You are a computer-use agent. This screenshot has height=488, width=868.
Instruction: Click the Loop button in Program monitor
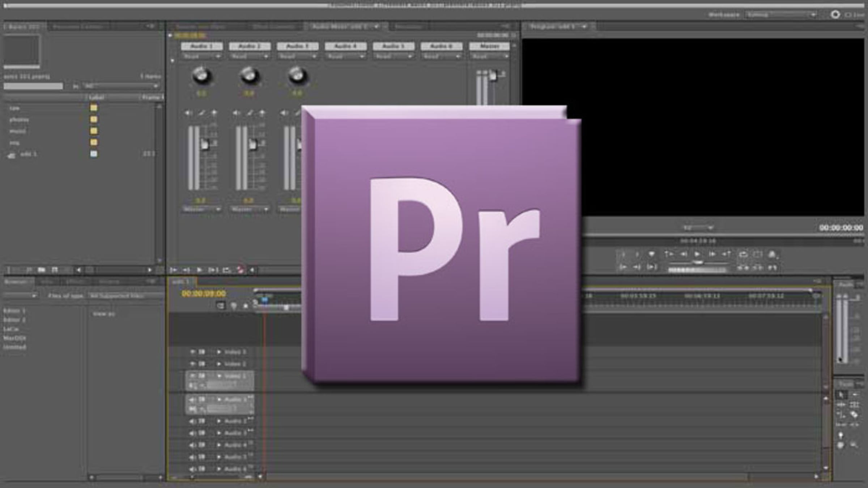click(743, 254)
